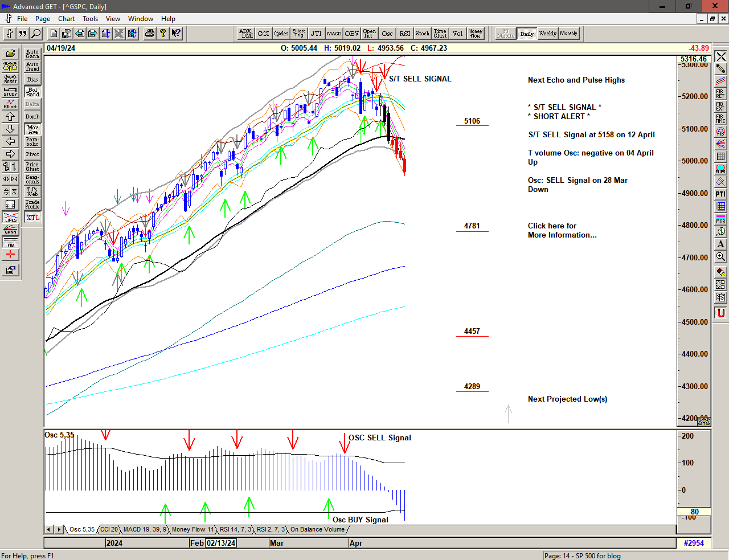Switch chart to Monthly timeframe
This screenshot has height=560, width=729.
tap(568, 34)
